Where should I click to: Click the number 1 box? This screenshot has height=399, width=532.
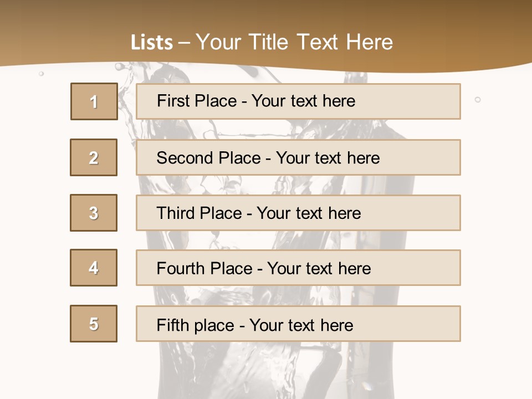coord(94,101)
